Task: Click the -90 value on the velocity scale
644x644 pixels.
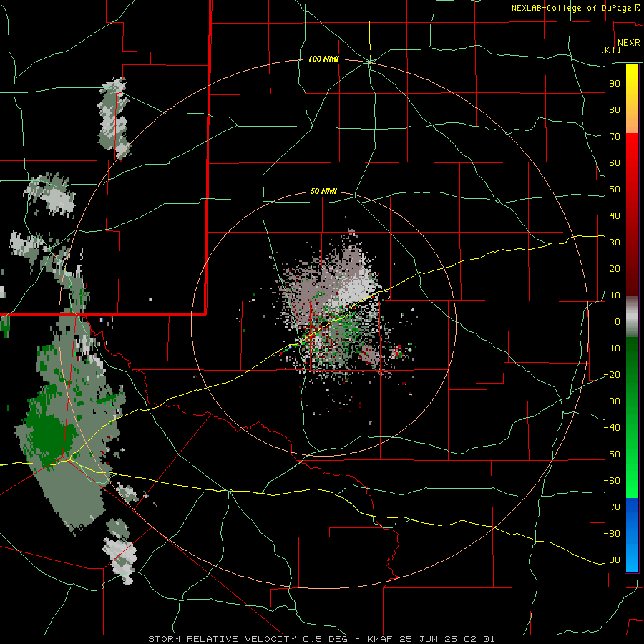Action: pos(612,560)
